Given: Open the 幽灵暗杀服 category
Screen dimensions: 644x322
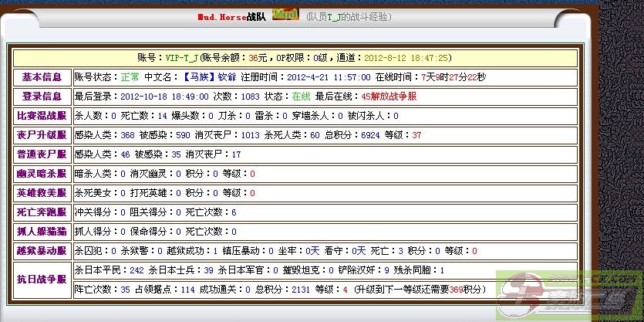Looking at the screenshot, I should coord(42,174).
